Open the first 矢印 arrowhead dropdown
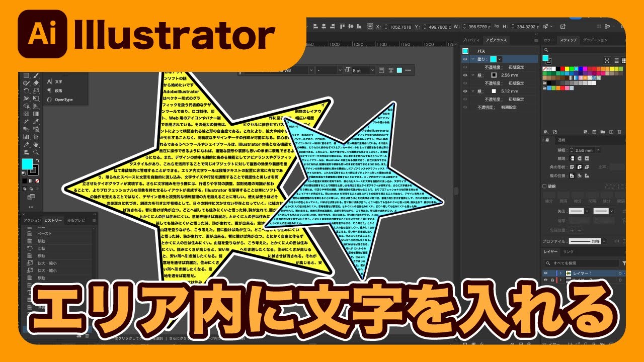Screen dimensions: 644x362 [x=587, y=211]
